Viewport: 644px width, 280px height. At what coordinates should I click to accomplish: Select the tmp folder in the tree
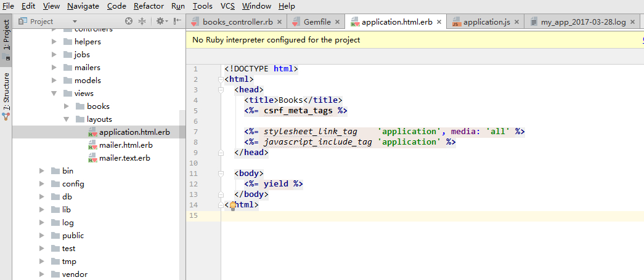click(69, 262)
